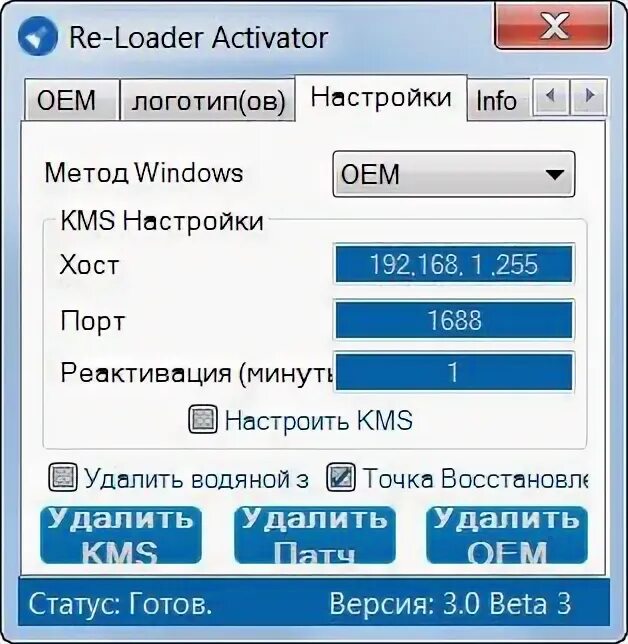
Task: Toggle the Удалить водяной знак checkbox
Action: [63, 477]
